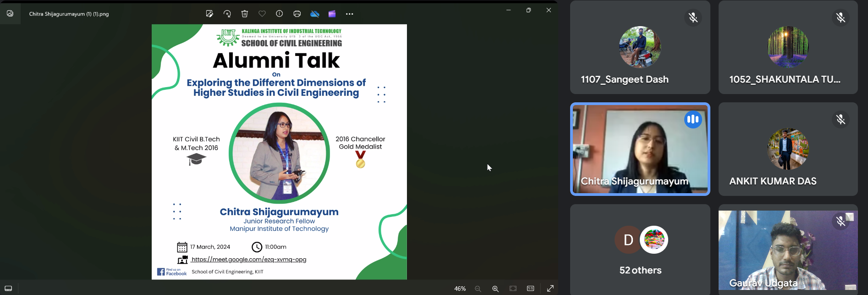Select the ANKIT KUMAR DAS participant tile

tap(788, 149)
